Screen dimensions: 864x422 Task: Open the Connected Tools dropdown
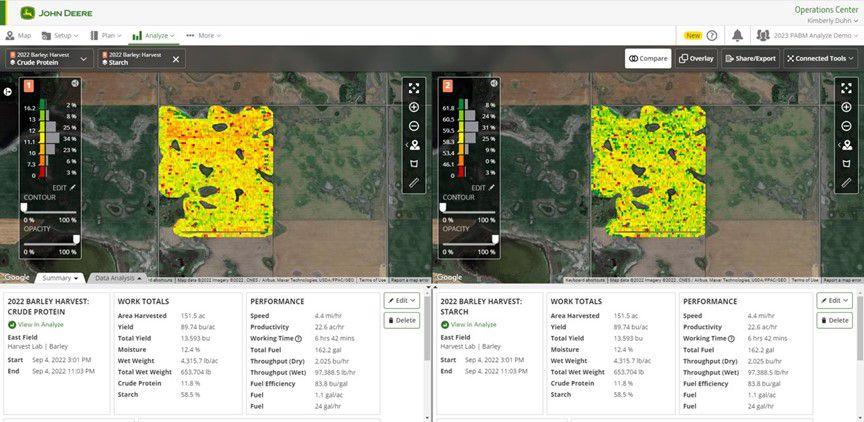click(820, 58)
